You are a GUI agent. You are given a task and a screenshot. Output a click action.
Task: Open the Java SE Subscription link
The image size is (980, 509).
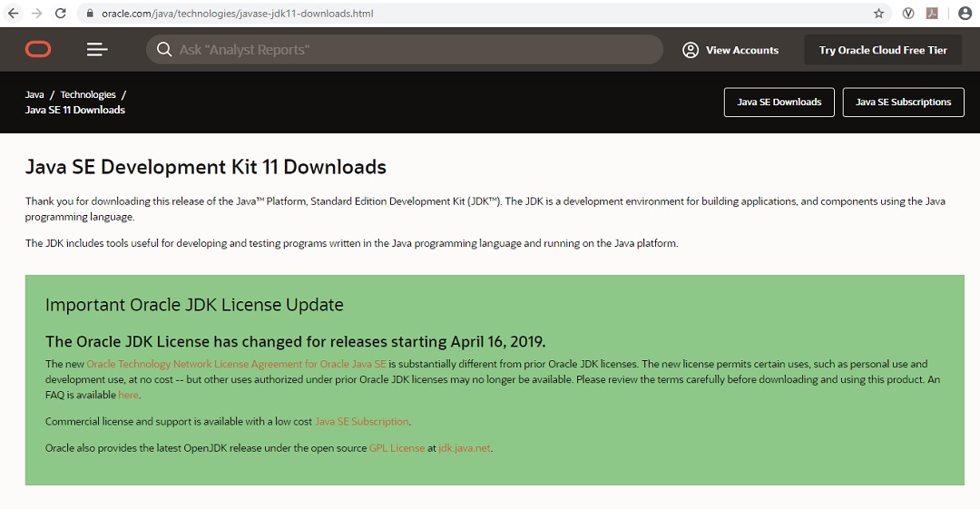tap(362, 422)
